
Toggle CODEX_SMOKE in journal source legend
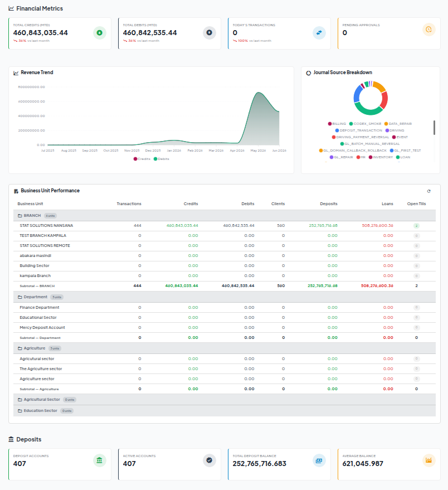point(365,124)
